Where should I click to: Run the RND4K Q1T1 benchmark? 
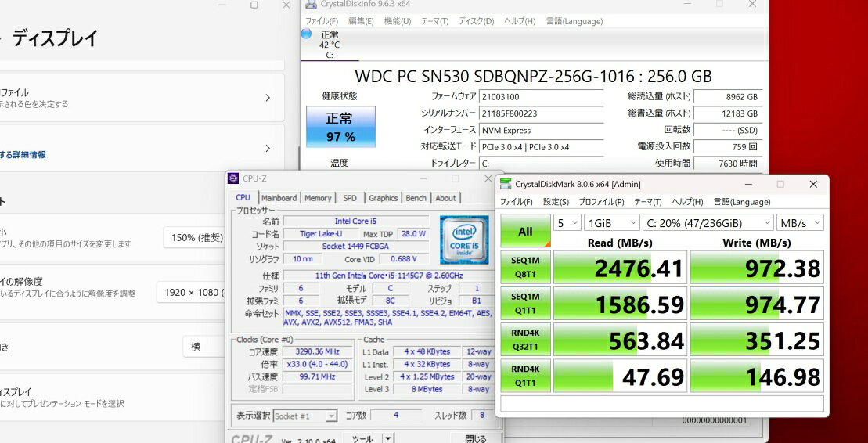pyautogui.click(x=525, y=376)
